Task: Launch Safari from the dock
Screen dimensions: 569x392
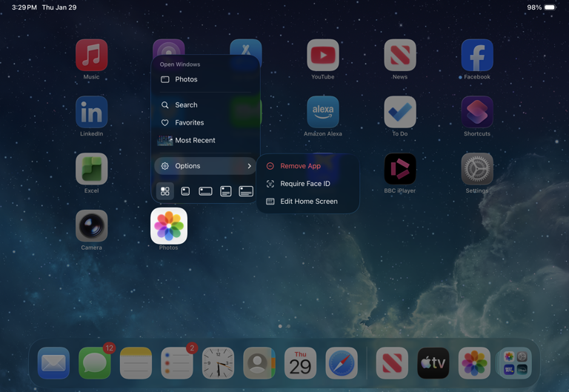Action: [342, 363]
